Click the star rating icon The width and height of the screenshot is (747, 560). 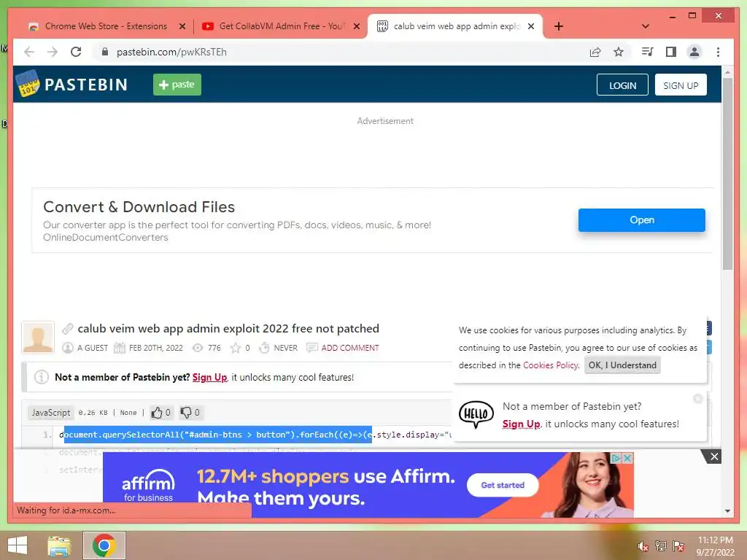click(236, 348)
